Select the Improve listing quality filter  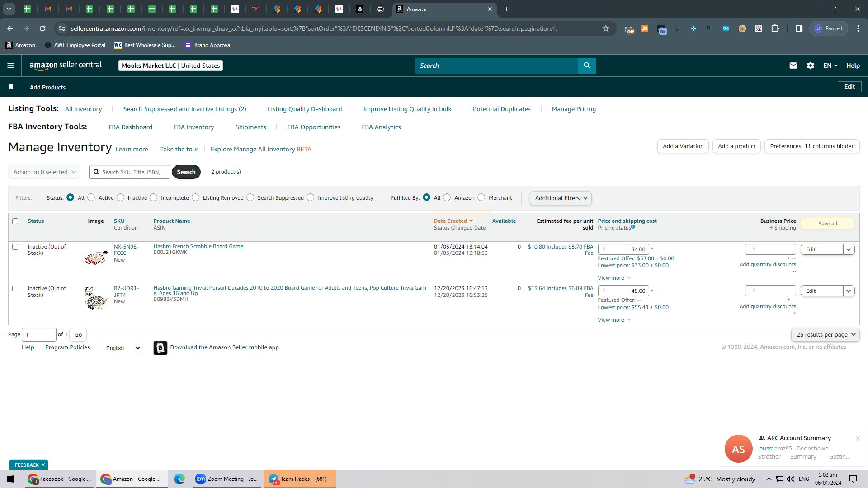(311, 197)
